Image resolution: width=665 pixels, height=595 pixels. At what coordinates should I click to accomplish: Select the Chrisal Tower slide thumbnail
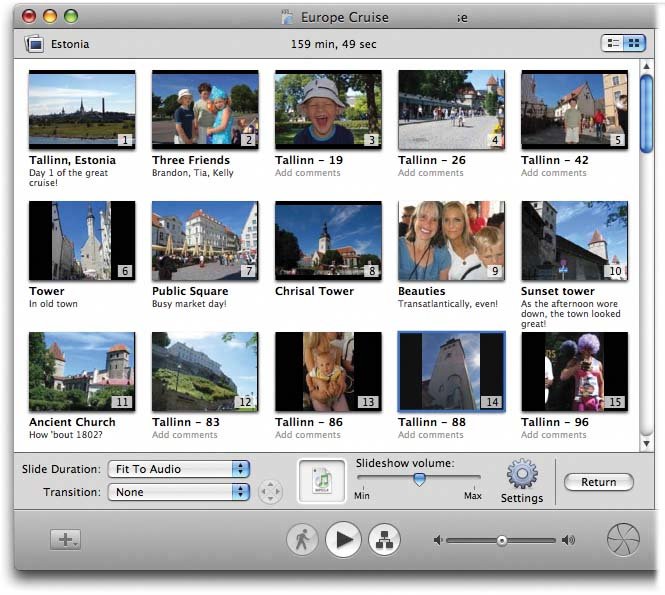pyautogui.click(x=328, y=241)
